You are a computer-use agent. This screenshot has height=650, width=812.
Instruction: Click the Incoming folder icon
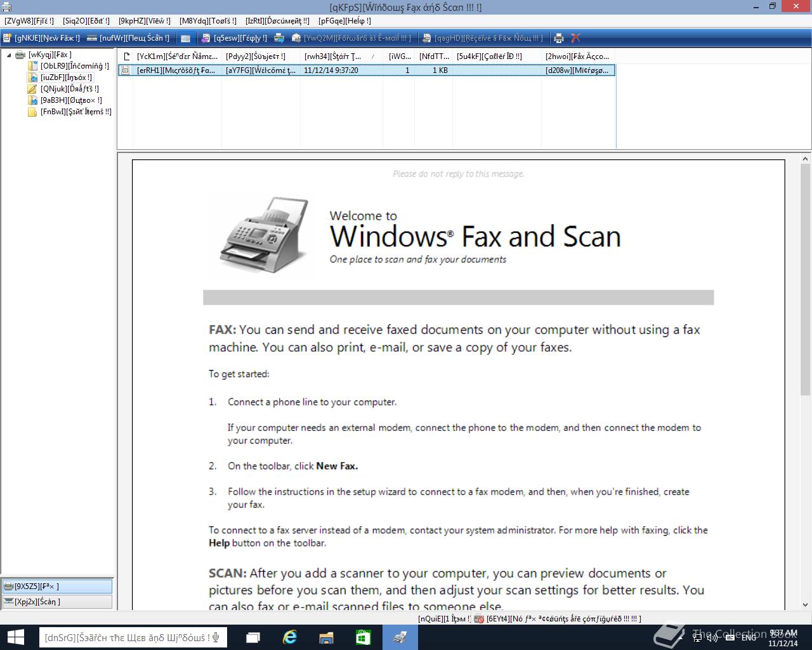click(32, 66)
